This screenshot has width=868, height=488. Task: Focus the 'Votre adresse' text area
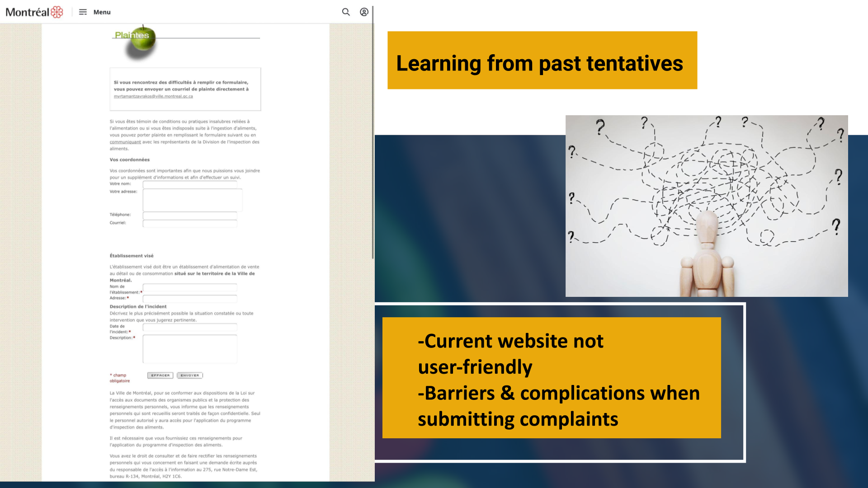(193, 200)
